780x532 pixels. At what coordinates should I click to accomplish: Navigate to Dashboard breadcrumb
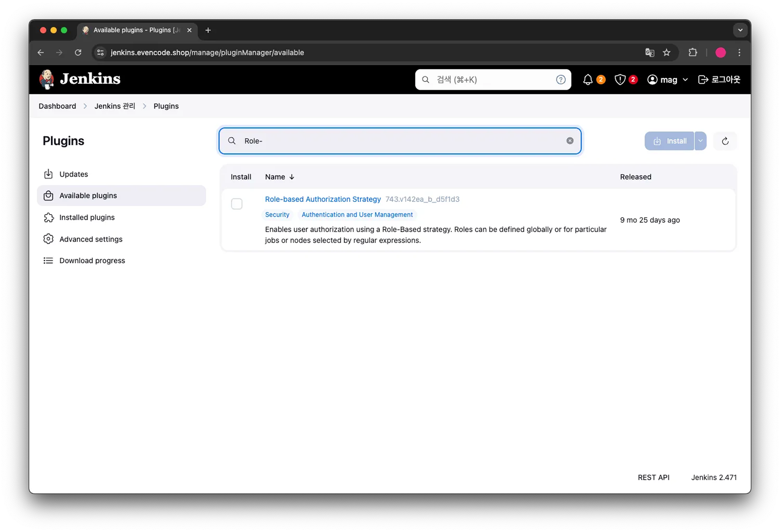click(57, 106)
